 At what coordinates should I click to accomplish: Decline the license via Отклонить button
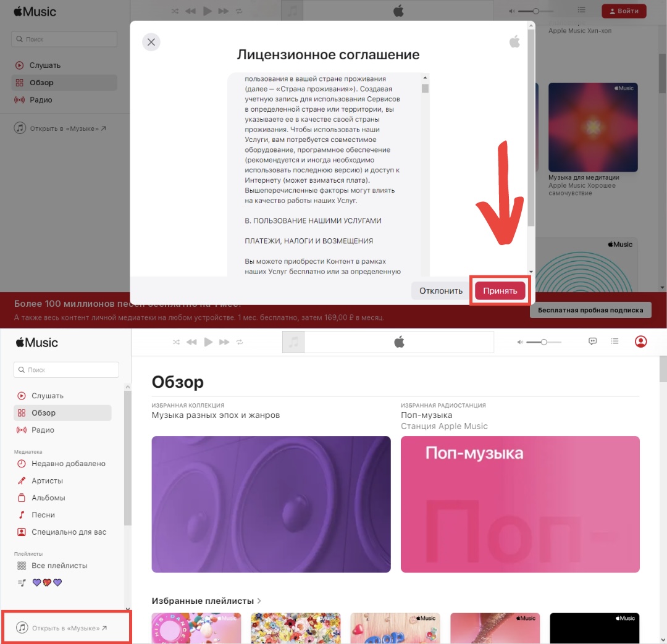click(x=441, y=291)
